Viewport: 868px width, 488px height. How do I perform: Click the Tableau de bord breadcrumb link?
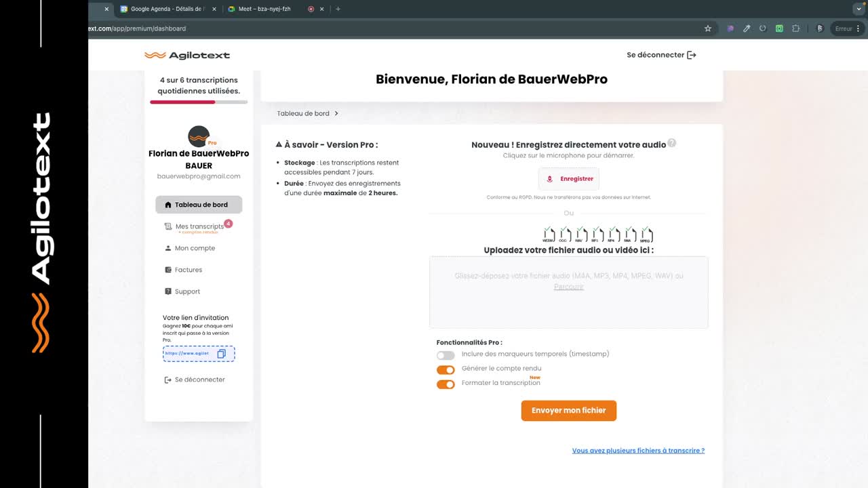(303, 113)
